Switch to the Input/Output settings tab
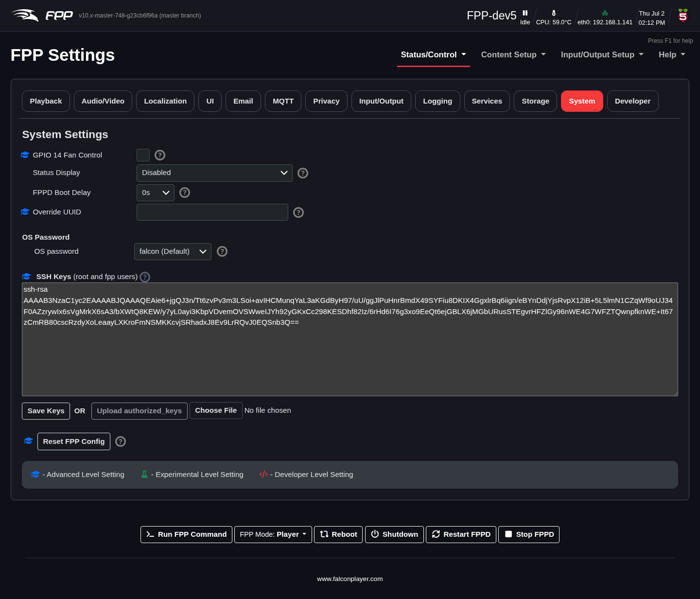 pos(381,101)
